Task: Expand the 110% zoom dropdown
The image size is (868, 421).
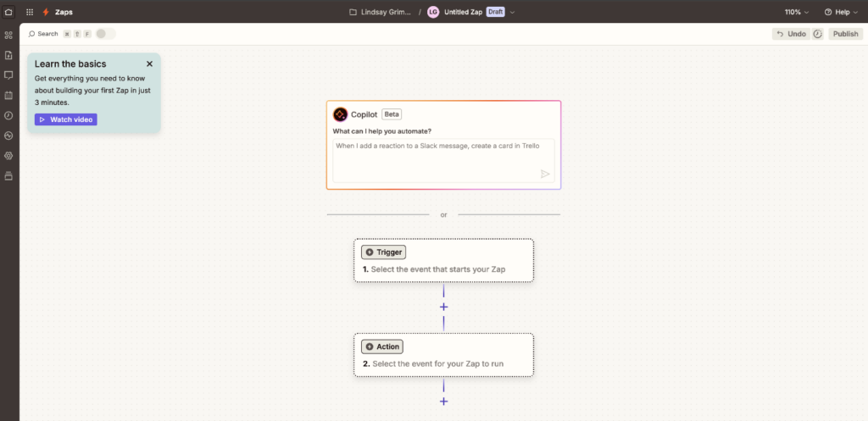Action: coord(797,12)
